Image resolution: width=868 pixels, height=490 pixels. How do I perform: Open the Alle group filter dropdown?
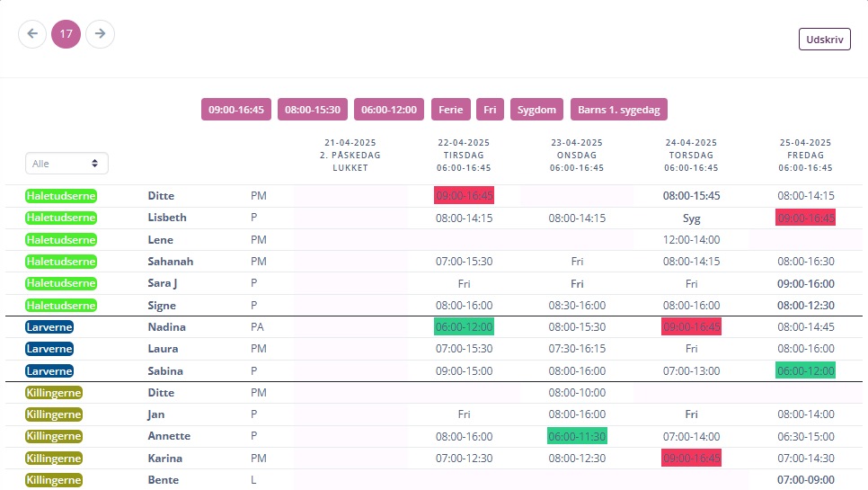(x=66, y=164)
